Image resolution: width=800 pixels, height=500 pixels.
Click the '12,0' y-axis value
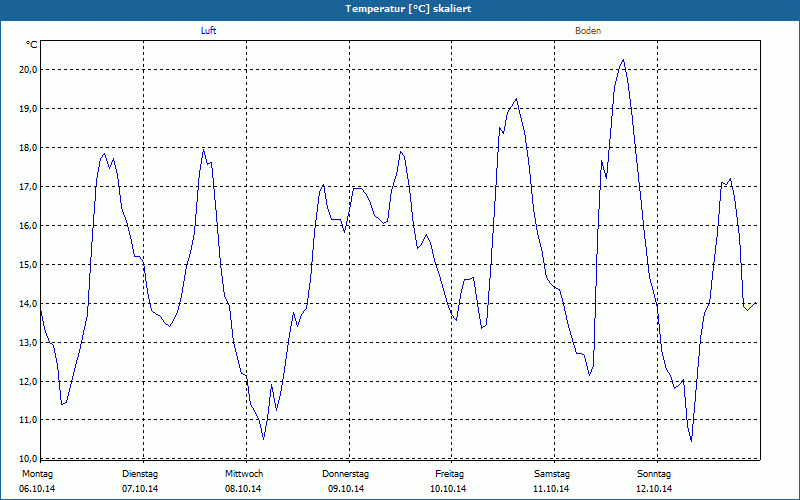[x=29, y=382]
